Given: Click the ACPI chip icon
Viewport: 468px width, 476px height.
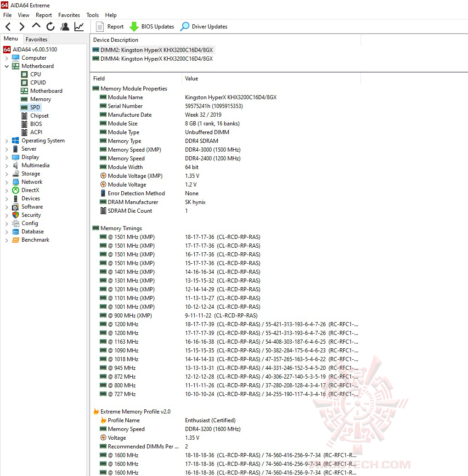Looking at the screenshot, I should point(24,132).
